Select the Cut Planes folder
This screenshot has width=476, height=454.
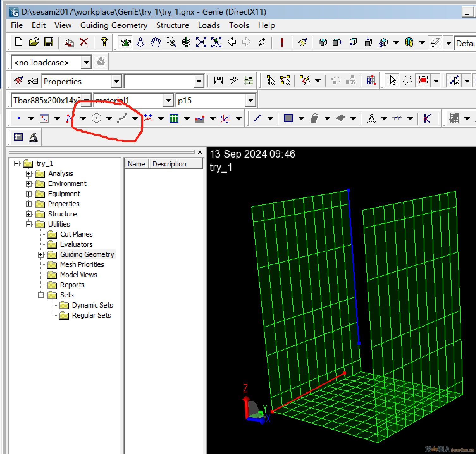(76, 234)
